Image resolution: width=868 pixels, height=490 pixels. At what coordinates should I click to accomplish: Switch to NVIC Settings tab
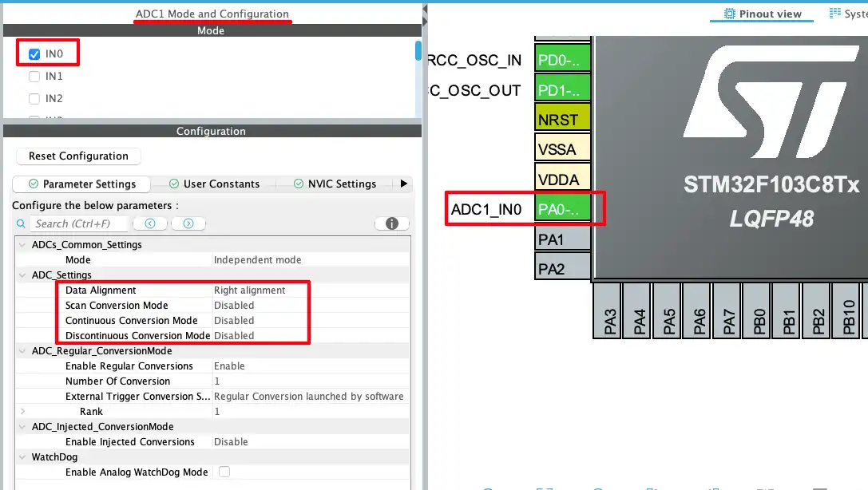(x=335, y=184)
